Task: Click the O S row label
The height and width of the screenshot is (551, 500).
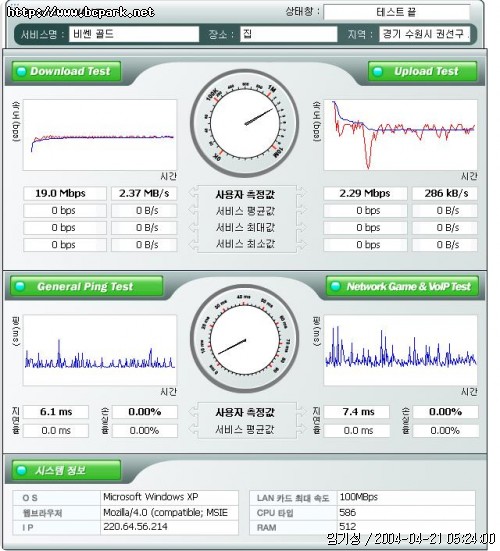Action: (x=30, y=498)
